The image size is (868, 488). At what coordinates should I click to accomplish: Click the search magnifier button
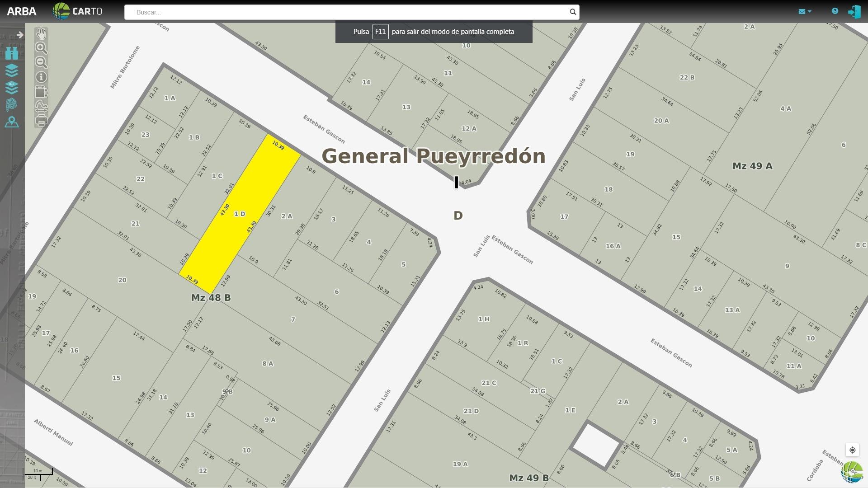point(573,12)
